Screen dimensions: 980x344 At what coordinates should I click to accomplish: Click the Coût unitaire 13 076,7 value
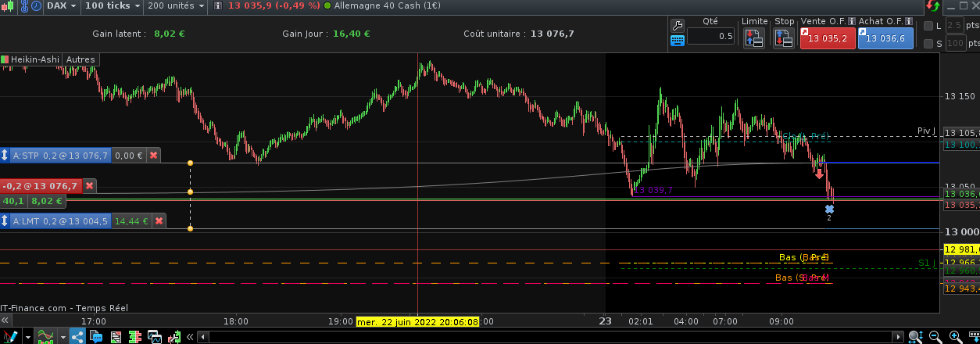(553, 34)
